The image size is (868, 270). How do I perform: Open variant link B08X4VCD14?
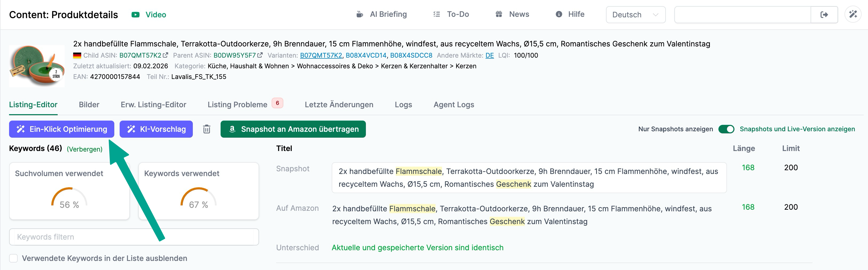[366, 55]
